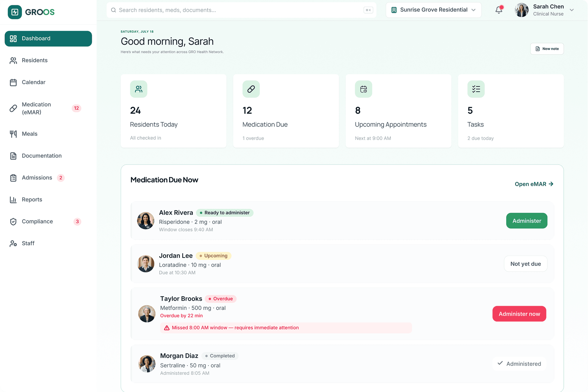The image size is (588, 392).
Task: Open Documentation from sidebar
Action: tap(48, 156)
